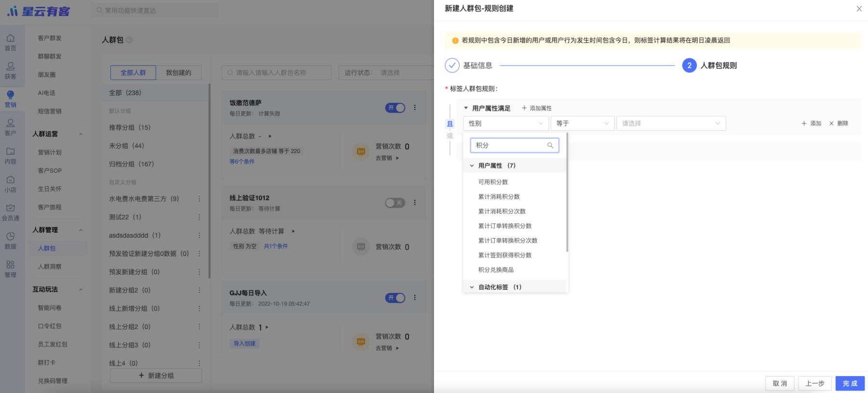Open the 内容 sidebar icon

[x=11, y=156]
